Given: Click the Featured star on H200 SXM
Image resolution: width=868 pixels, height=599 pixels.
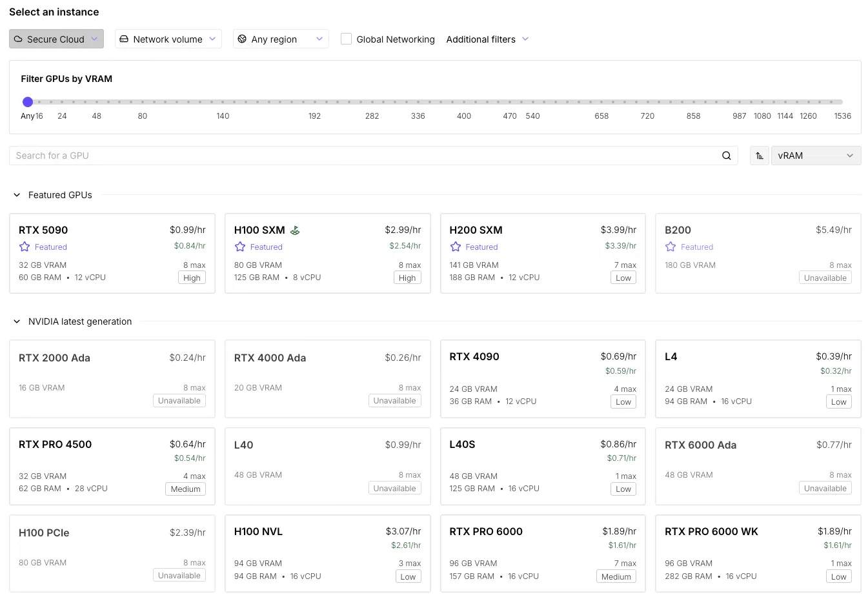Looking at the screenshot, I should click(456, 247).
